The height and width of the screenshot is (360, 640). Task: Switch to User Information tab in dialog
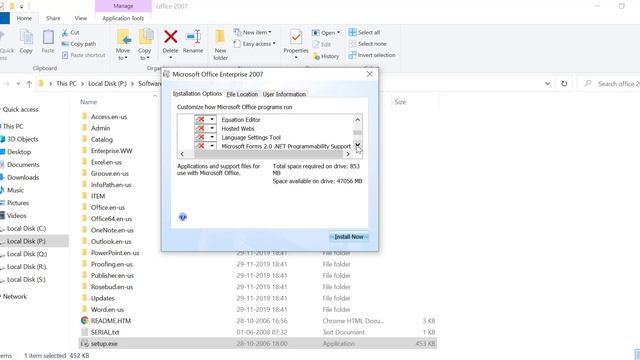click(284, 94)
